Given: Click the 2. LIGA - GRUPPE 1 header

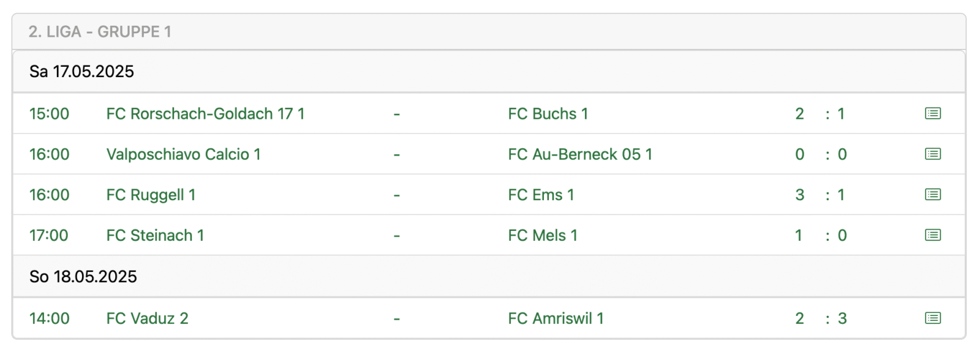Looking at the screenshot, I should (100, 32).
